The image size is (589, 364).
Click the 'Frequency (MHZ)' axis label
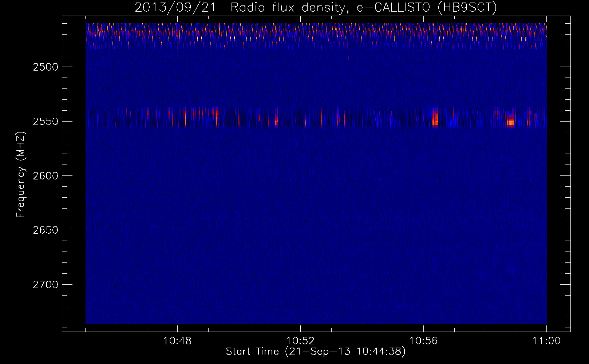21,175
